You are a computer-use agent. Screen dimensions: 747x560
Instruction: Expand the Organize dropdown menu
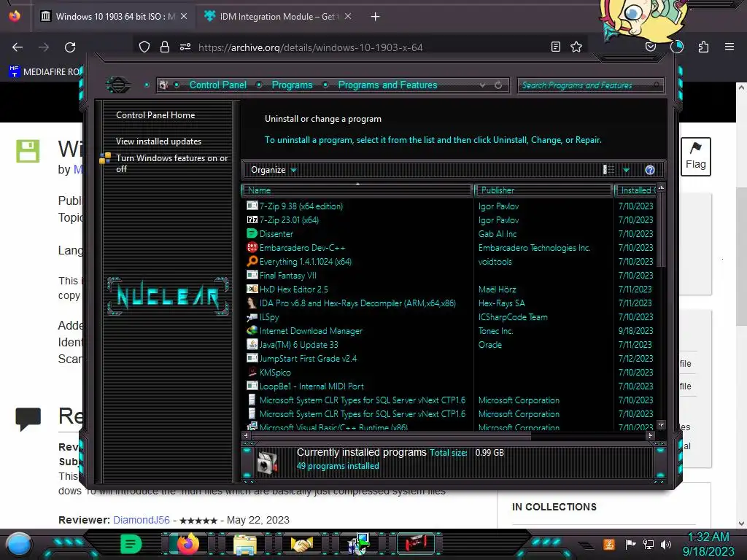tap(274, 170)
